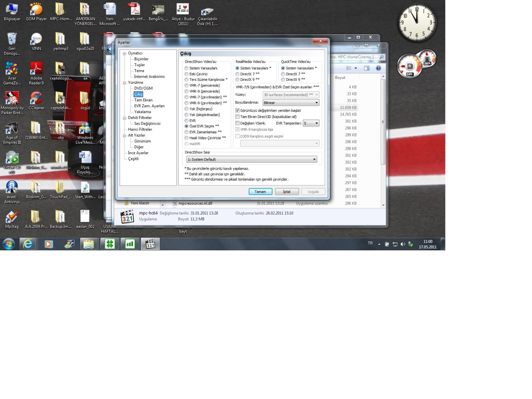Open Biçimler settings page
Screen dimensions: 532x399
[141, 59]
